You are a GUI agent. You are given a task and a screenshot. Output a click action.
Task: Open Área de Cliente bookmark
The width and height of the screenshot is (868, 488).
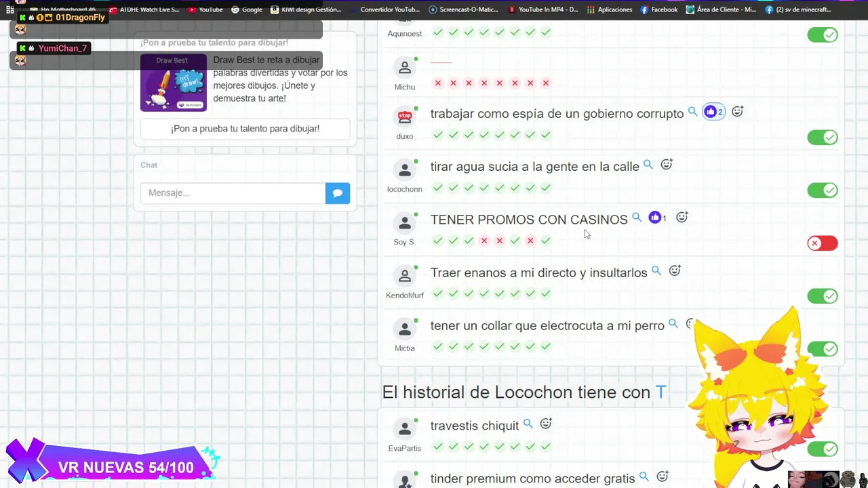(x=721, y=9)
